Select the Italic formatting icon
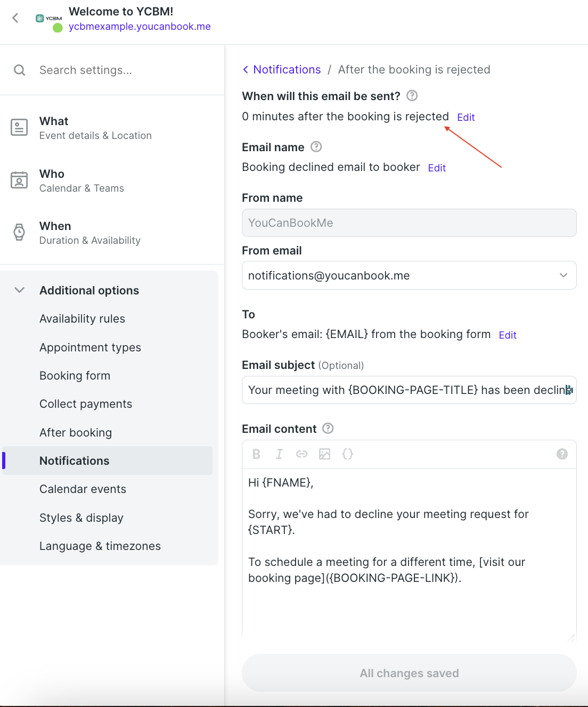The image size is (588, 707). pos(279,454)
